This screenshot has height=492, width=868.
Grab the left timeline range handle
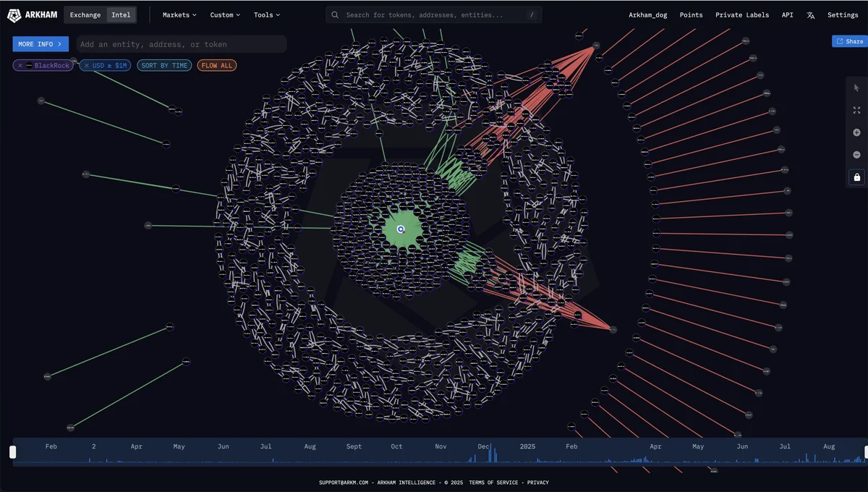coord(12,452)
